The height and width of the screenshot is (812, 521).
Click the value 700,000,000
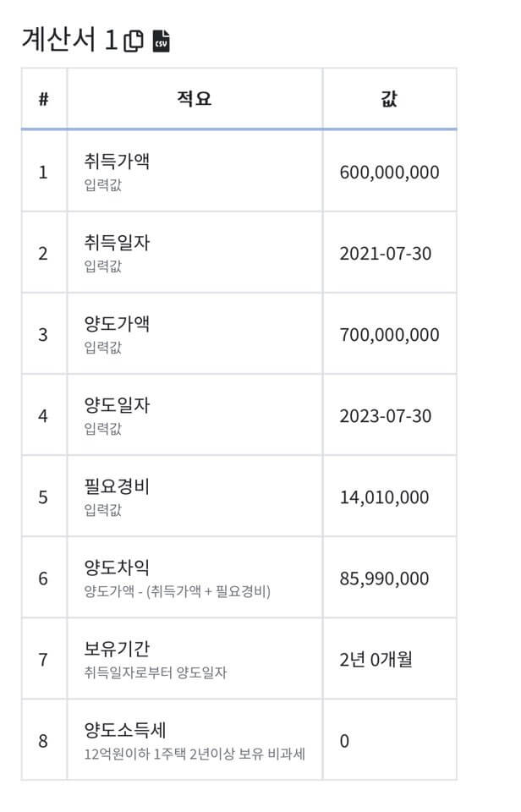[387, 334]
